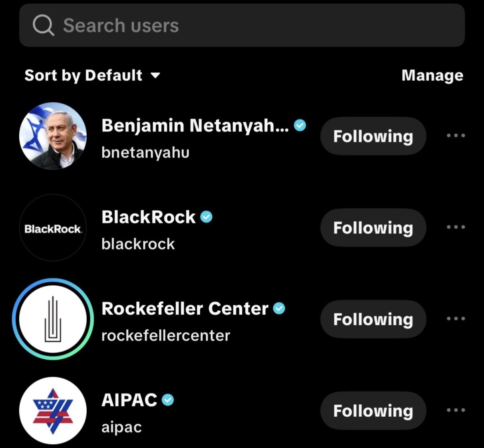Open three-dot menu for AIPAC
The image size is (484, 448).
[456, 410]
